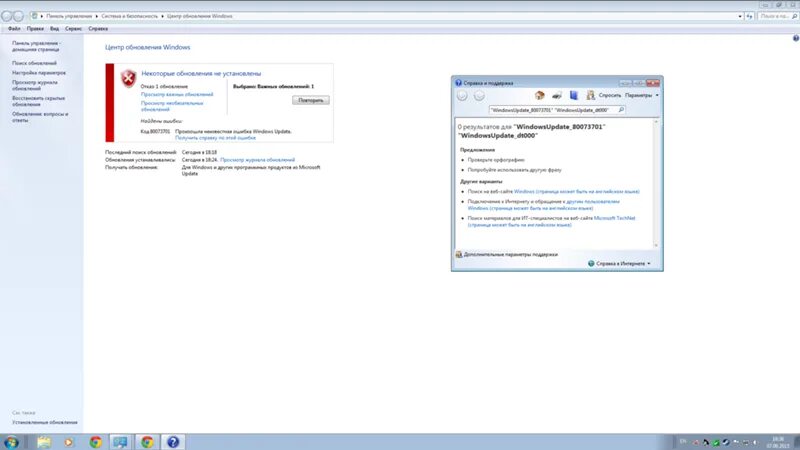Close the Справка и поддержка window
800x450 pixels.
[x=653, y=83]
